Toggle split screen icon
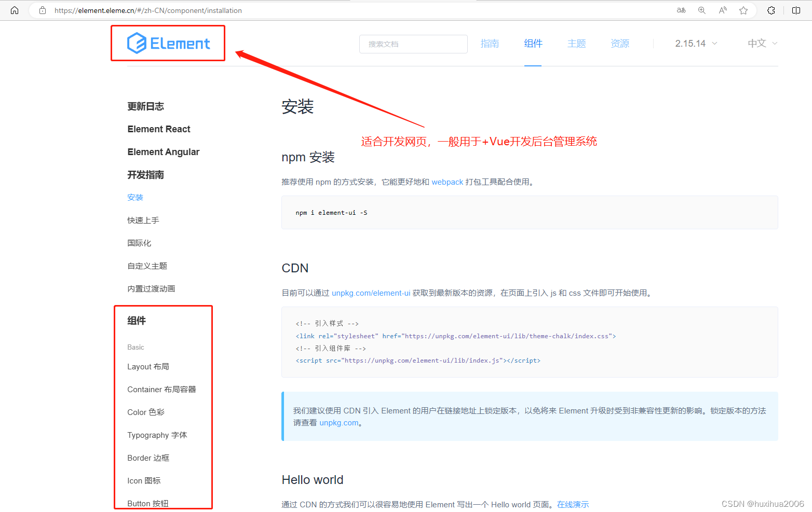This screenshot has height=512, width=812. (x=796, y=10)
